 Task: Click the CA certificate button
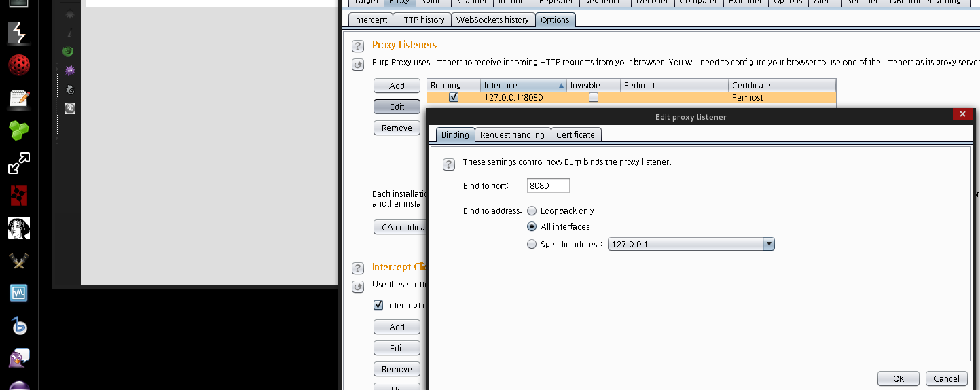[401, 227]
